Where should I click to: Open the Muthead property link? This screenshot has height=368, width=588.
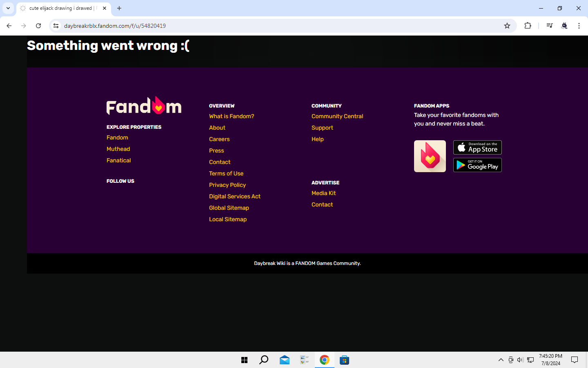click(118, 149)
